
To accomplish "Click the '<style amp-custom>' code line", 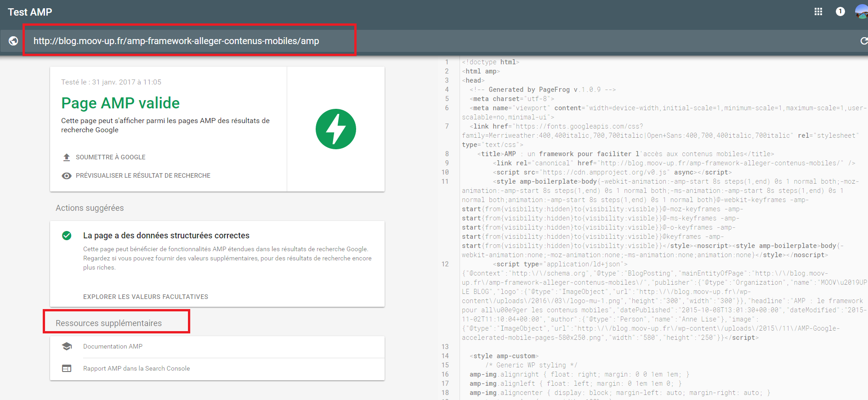I will (504, 356).
